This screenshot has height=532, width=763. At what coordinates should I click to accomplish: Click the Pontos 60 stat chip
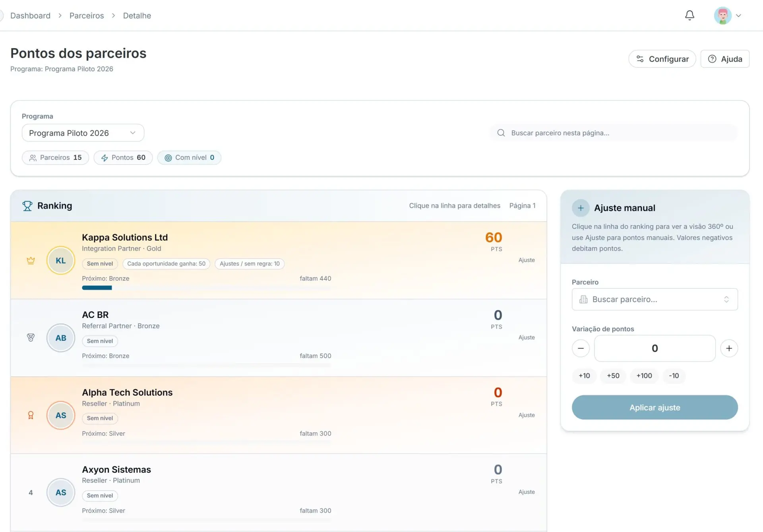(x=123, y=158)
